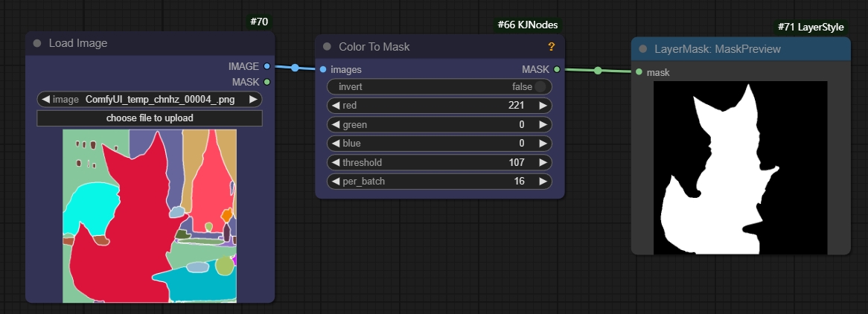Click the blue value field

439,144
